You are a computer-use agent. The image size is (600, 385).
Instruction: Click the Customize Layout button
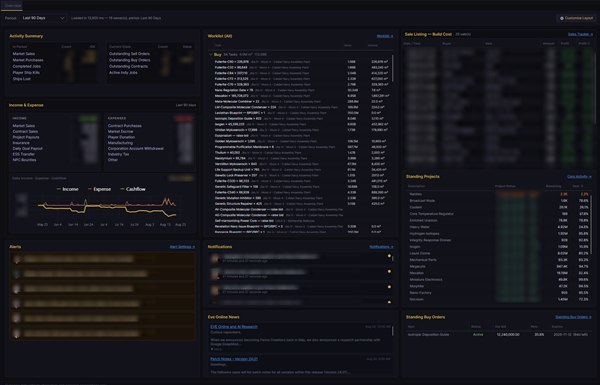point(576,18)
